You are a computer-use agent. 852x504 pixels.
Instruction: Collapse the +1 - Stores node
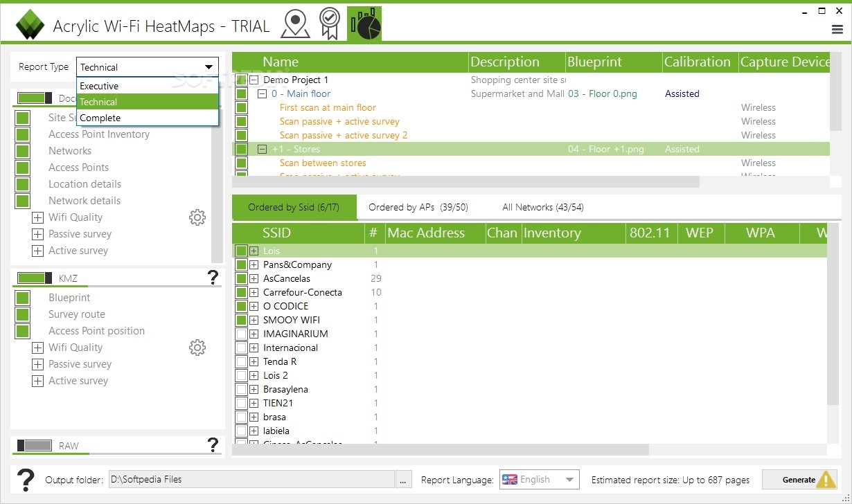pyautogui.click(x=263, y=149)
